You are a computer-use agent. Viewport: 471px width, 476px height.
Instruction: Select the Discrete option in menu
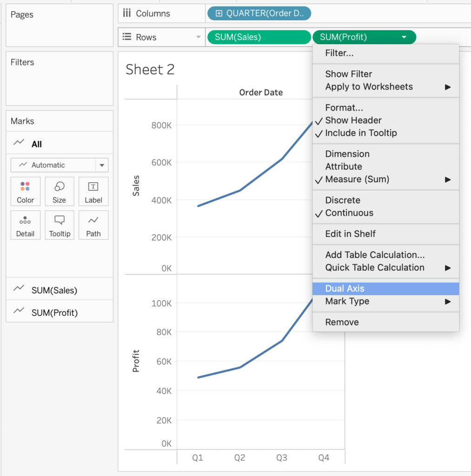343,200
